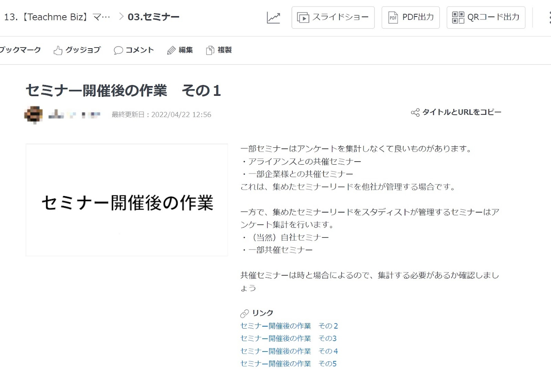
Task: Open the author's profile avatar
Action: point(33,115)
